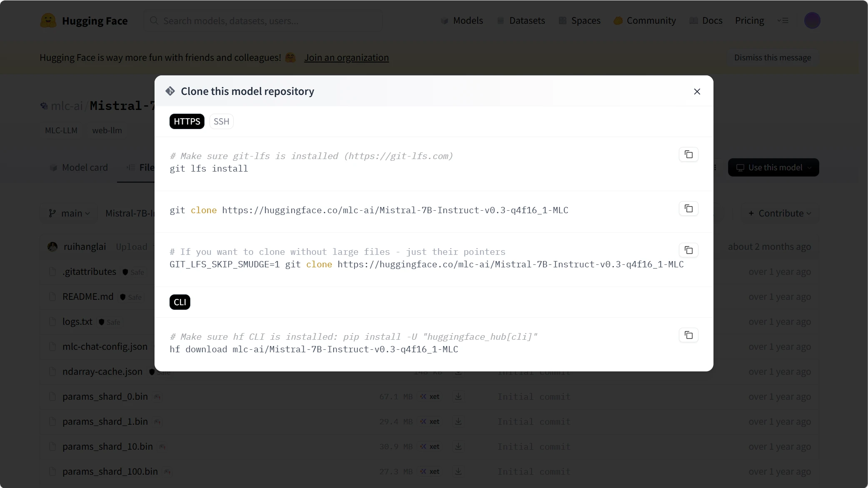Select the CLI option badge
Screen dimensions: 868x488
[180, 302]
